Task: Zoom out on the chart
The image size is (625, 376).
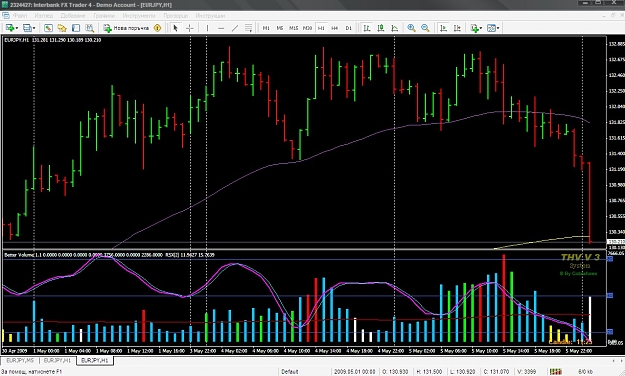Action: [x=425, y=28]
